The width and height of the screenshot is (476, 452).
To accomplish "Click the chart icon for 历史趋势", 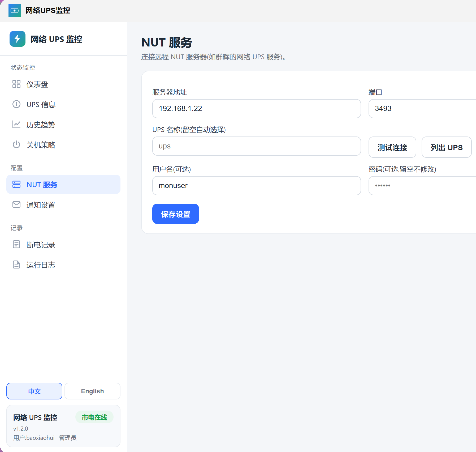I will point(16,124).
